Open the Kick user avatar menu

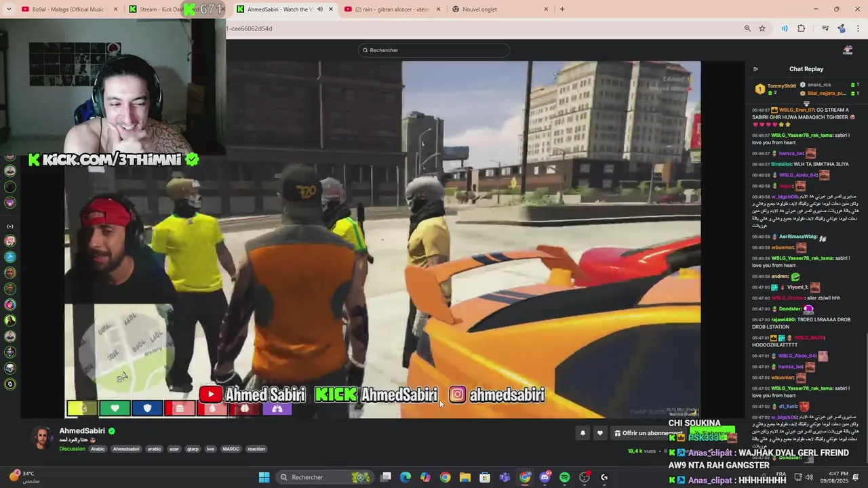coord(848,50)
